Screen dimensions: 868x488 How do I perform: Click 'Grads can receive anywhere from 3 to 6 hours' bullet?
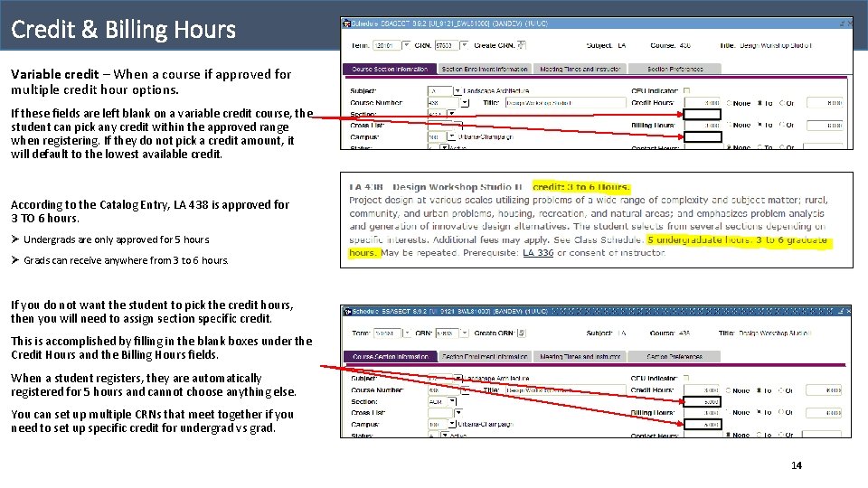click(126, 260)
